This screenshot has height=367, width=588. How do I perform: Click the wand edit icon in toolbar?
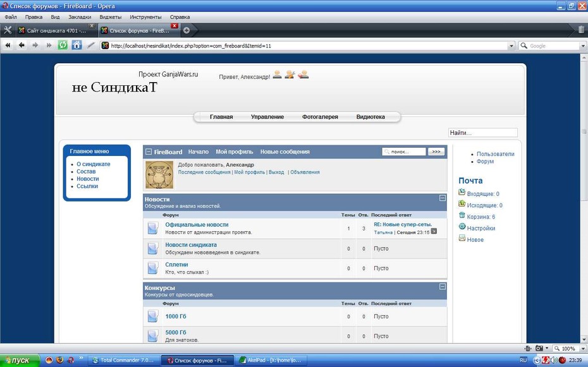91,45
